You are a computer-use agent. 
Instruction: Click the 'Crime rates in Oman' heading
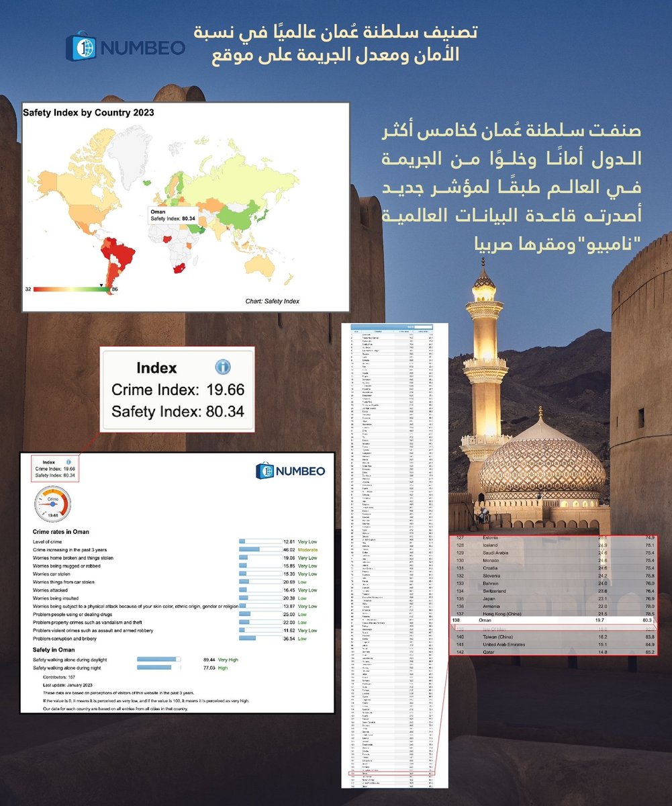tap(62, 531)
